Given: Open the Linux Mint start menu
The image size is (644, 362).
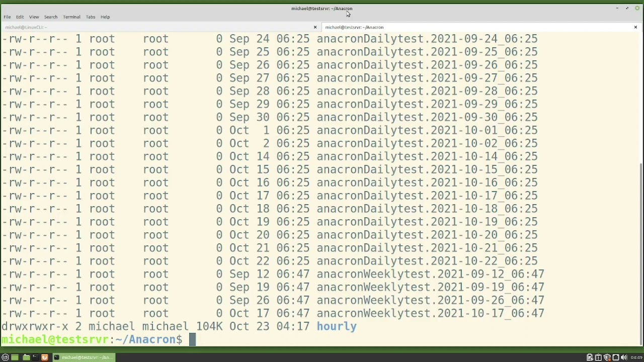Looking at the screenshot, I should [5, 357].
